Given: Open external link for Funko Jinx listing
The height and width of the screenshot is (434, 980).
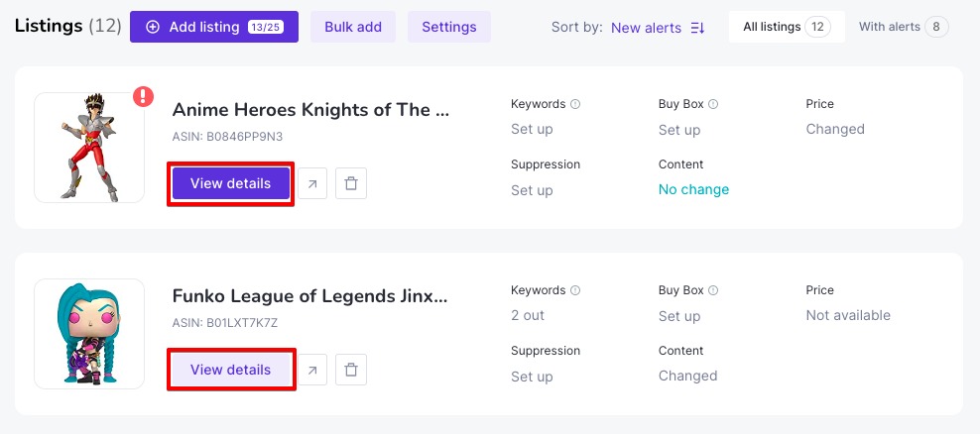Looking at the screenshot, I should (312, 370).
